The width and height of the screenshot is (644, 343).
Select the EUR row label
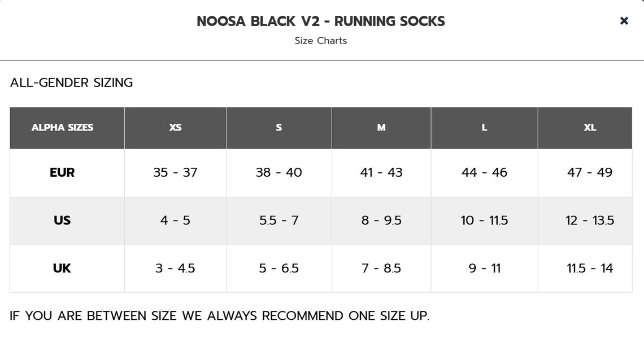[62, 172]
